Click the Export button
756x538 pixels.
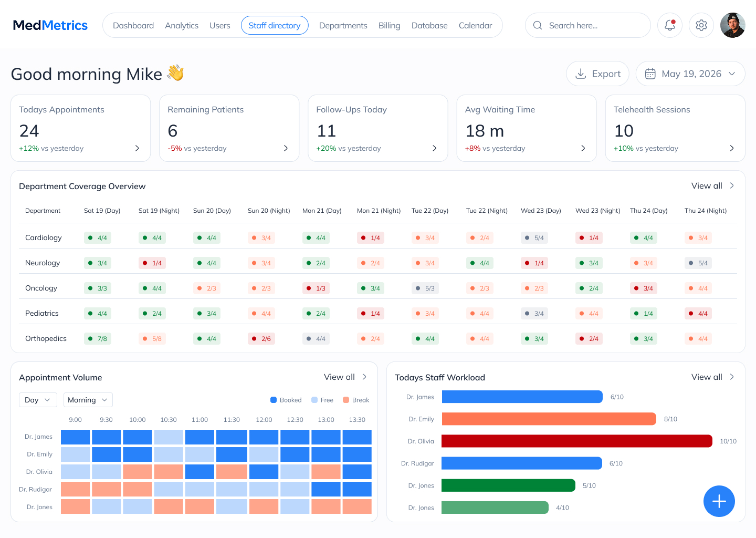597,74
